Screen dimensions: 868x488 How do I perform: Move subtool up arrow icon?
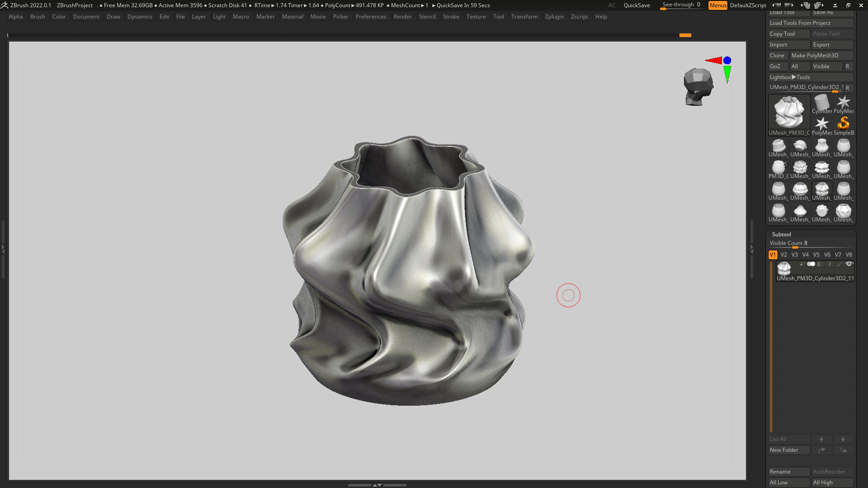coord(821,439)
